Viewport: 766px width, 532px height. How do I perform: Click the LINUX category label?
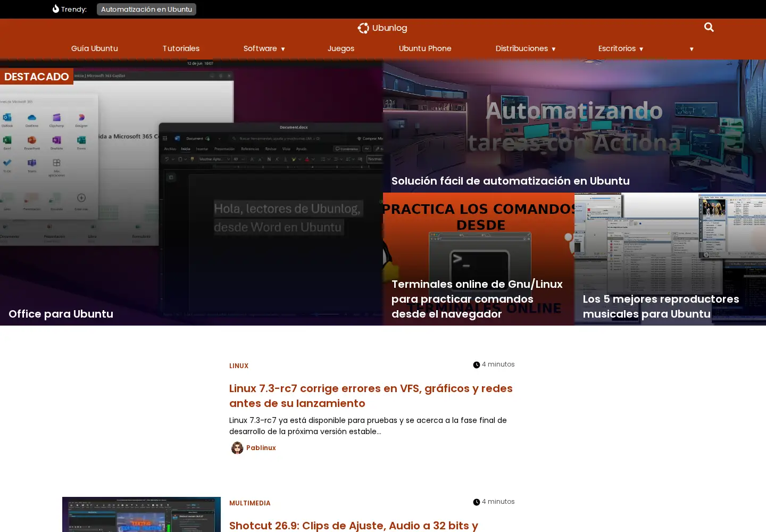click(239, 366)
